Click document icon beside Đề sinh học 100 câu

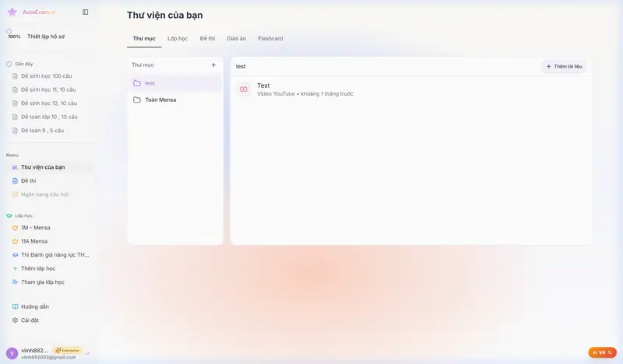click(15, 76)
